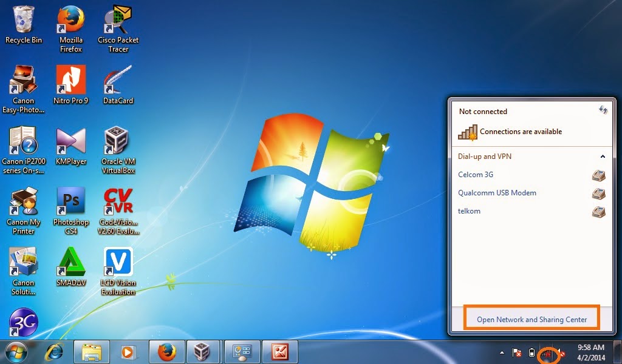622x364 pixels.
Task: Open Action Center flag tray icon
Action: [517, 352]
